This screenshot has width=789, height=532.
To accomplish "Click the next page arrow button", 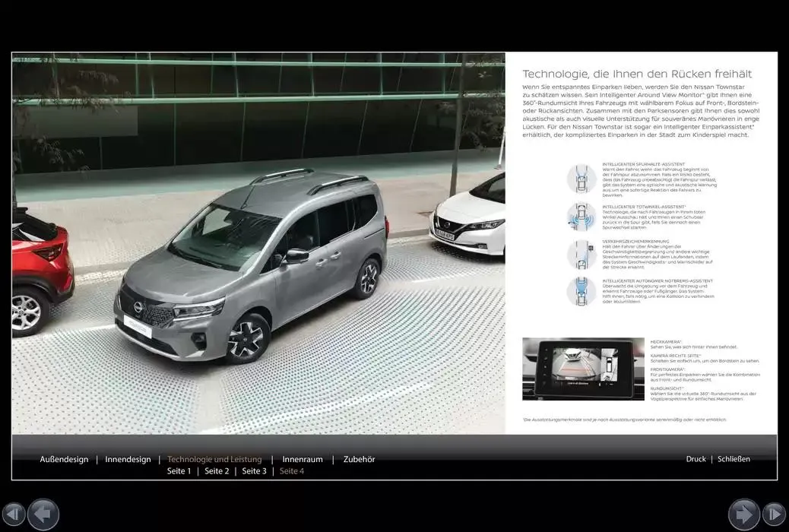I will pyautogui.click(x=743, y=514).
